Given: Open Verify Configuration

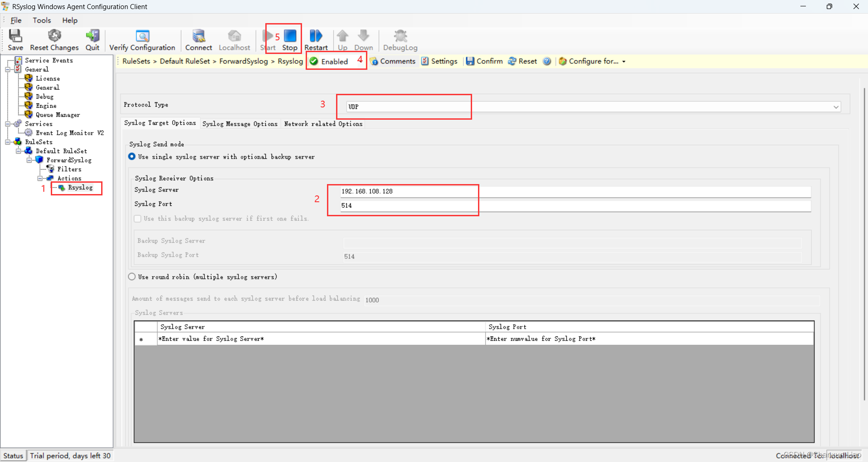Looking at the screenshot, I should [x=142, y=39].
